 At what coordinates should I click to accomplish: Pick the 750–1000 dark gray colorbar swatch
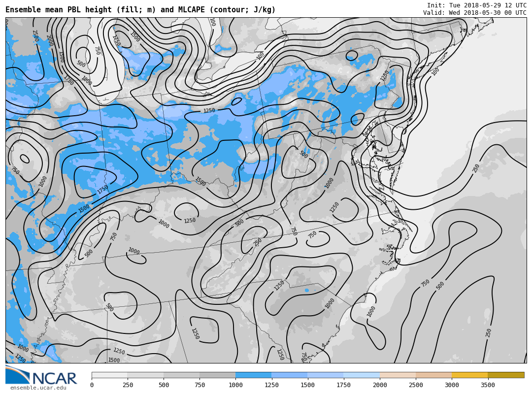pyautogui.click(x=217, y=375)
